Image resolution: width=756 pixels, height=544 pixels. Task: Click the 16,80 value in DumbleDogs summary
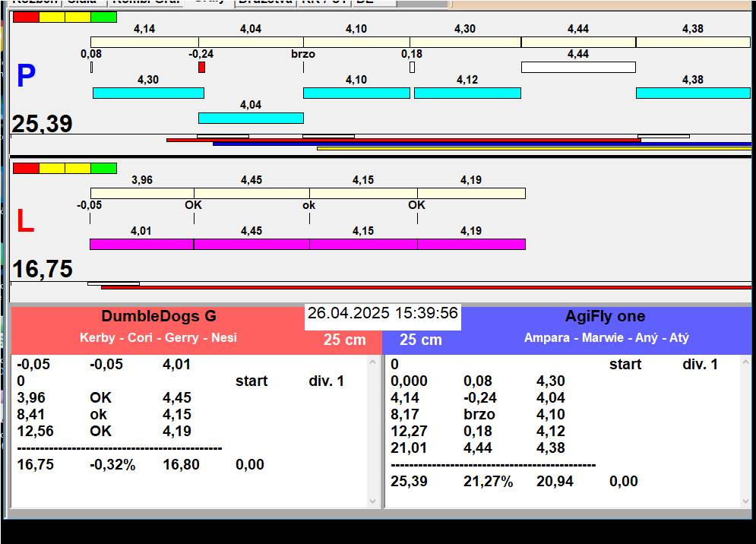click(182, 464)
